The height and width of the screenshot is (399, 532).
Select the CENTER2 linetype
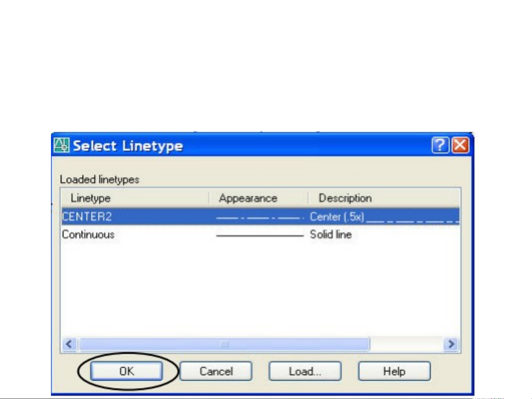(87, 217)
